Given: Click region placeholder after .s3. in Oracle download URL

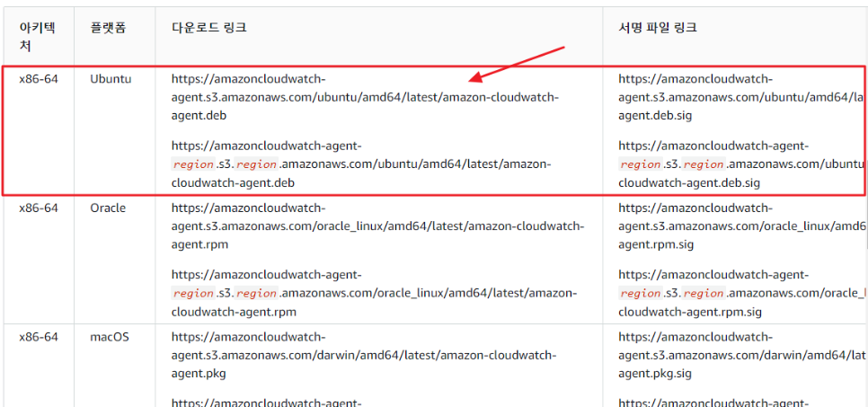Looking at the screenshot, I should coord(257,293).
